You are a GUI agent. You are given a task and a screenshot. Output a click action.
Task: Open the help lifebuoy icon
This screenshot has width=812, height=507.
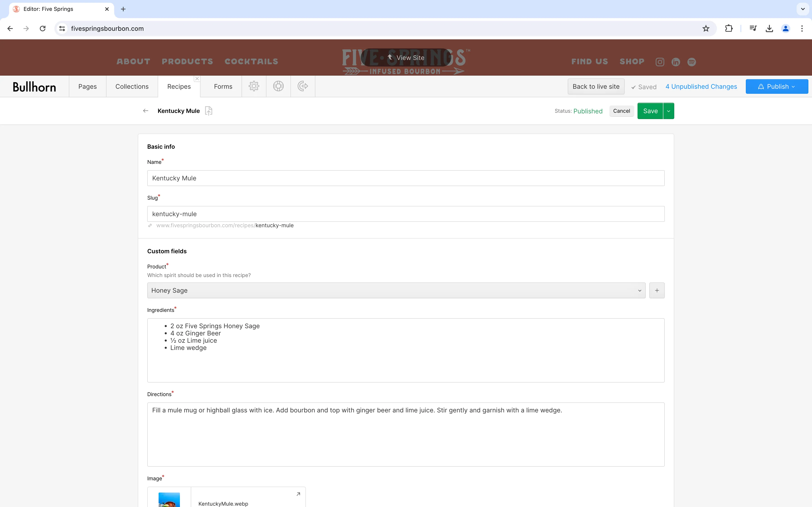pyautogui.click(x=278, y=86)
